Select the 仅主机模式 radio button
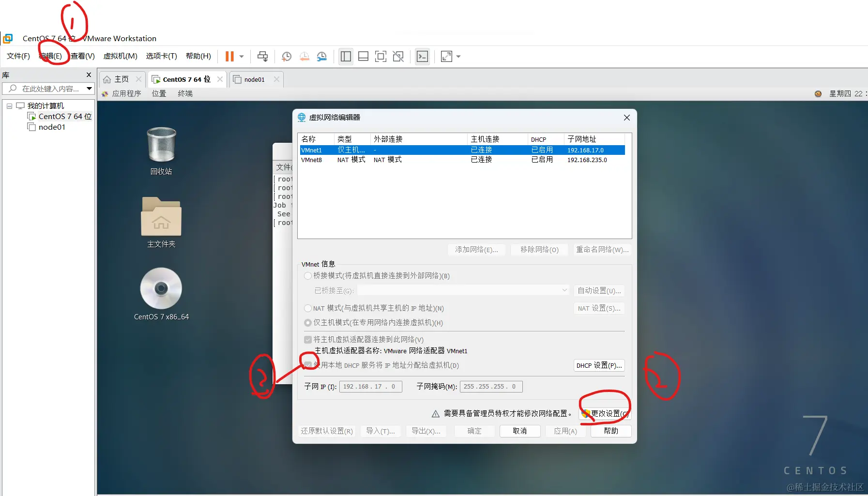Image resolution: width=868 pixels, height=496 pixels. point(308,323)
